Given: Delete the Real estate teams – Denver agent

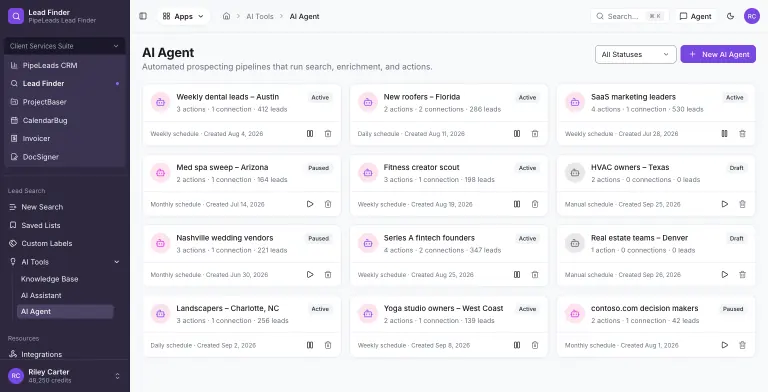Looking at the screenshot, I should (743, 274).
